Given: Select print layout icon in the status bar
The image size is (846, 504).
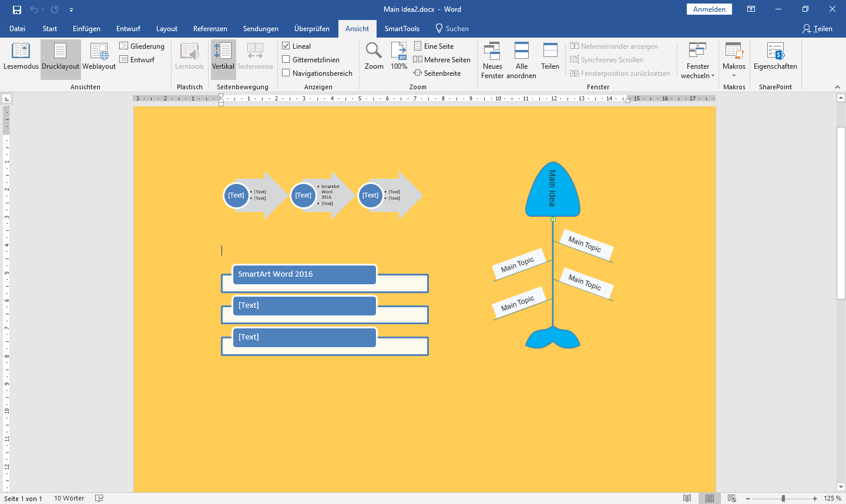Looking at the screenshot, I should click(710, 499).
